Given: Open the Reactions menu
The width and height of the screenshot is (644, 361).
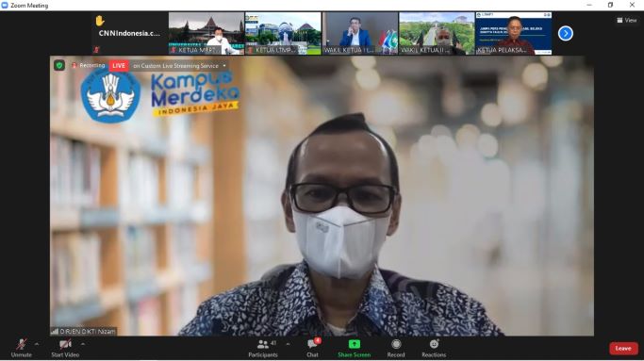Looking at the screenshot, I should coord(434,348).
